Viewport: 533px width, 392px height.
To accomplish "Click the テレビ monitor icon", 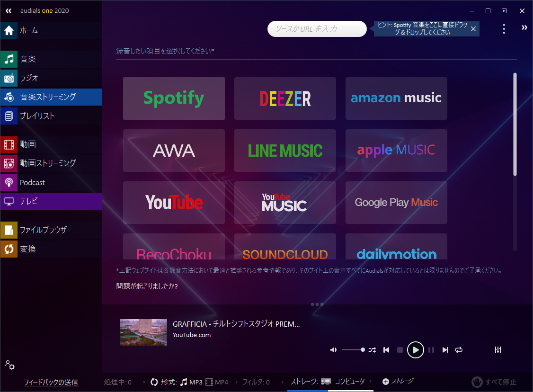I will point(9,201).
